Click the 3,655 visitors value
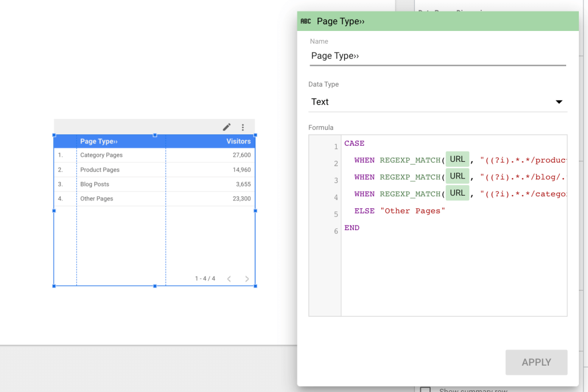 coord(243,184)
